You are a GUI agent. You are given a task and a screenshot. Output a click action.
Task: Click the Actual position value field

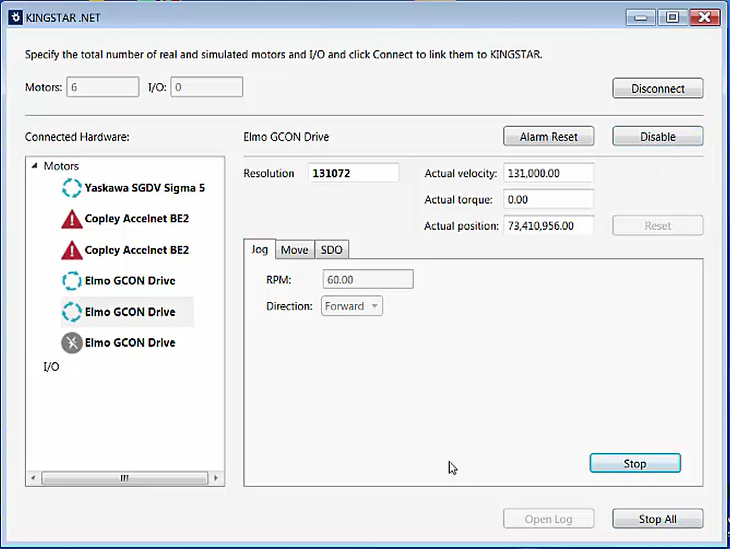(548, 226)
